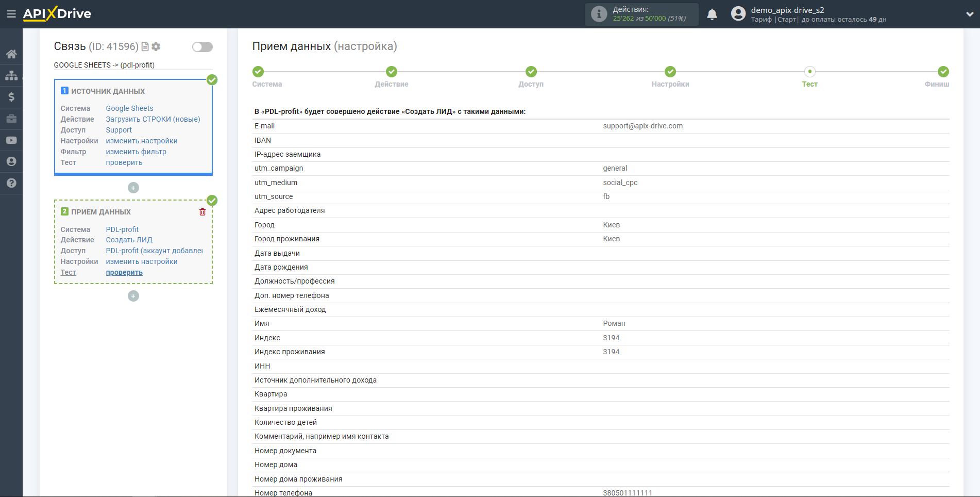Click the Тариф Старт plan text
This screenshot has width=980, height=497.
[774, 20]
